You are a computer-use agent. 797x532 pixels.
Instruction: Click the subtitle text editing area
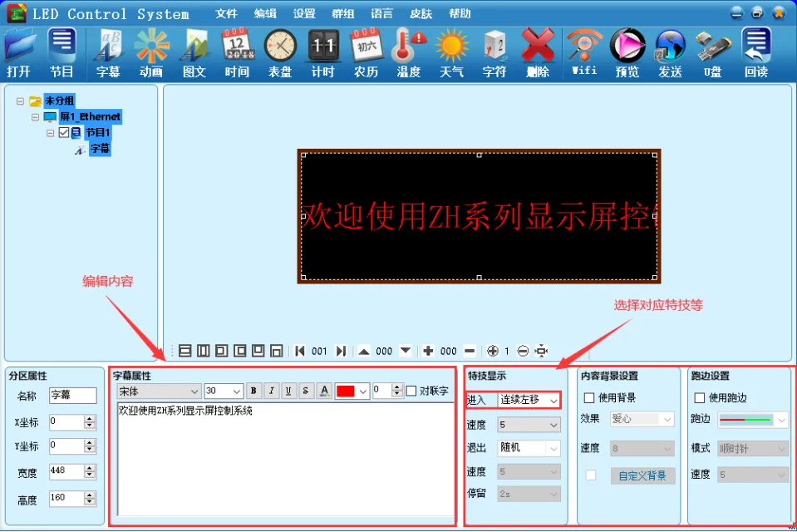click(285, 460)
